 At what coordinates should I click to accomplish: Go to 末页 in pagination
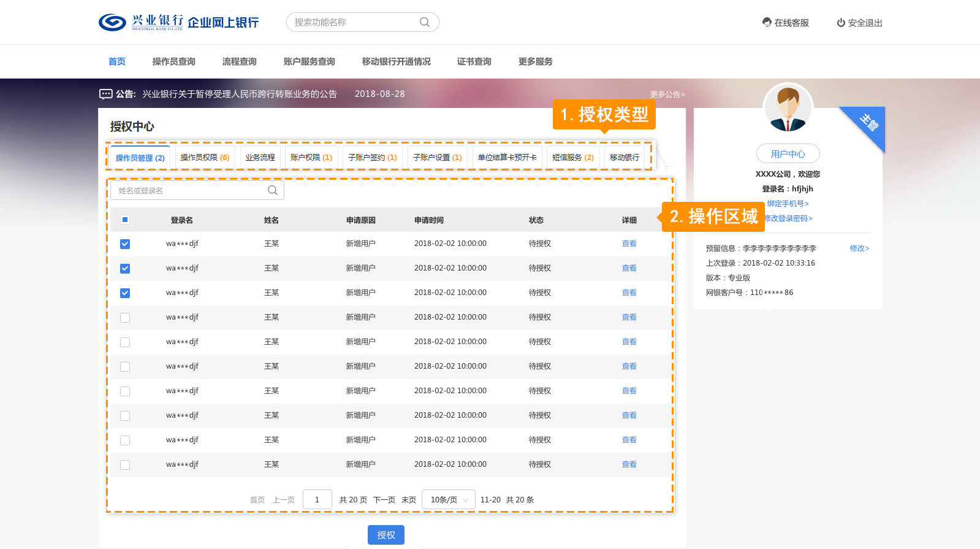pyautogui.click(x=409, y=500)
